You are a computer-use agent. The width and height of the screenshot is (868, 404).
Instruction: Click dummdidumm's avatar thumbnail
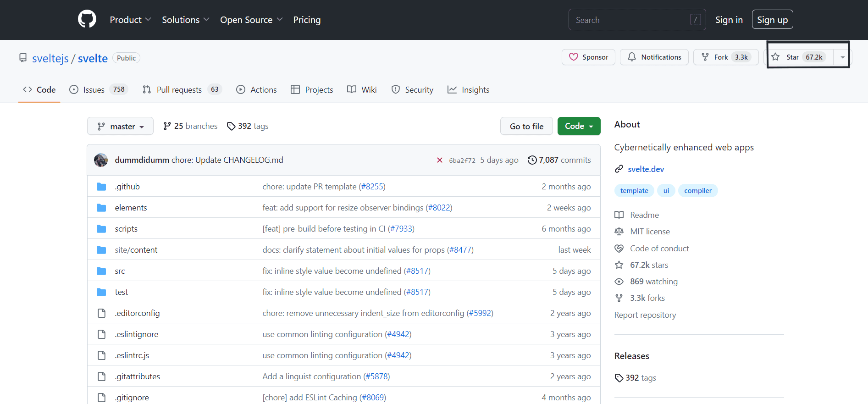tap(101, 160)
